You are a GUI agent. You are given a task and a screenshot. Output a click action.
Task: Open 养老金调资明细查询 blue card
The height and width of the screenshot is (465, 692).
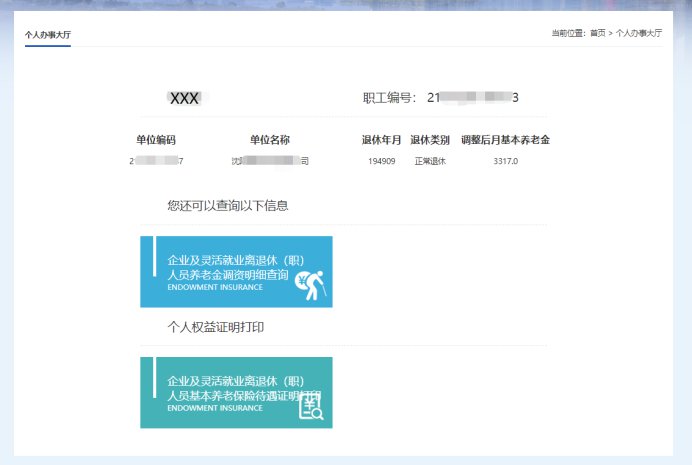[236, 271]
